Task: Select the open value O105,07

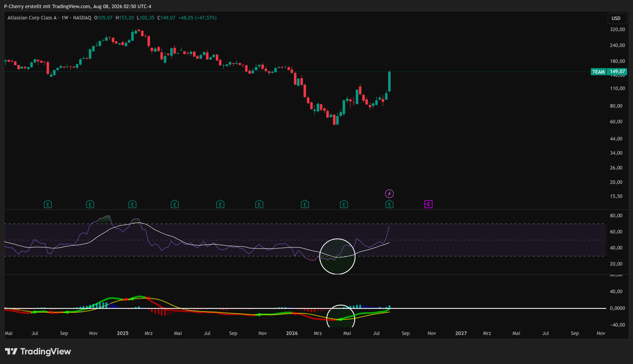Action: coord(103,18)
